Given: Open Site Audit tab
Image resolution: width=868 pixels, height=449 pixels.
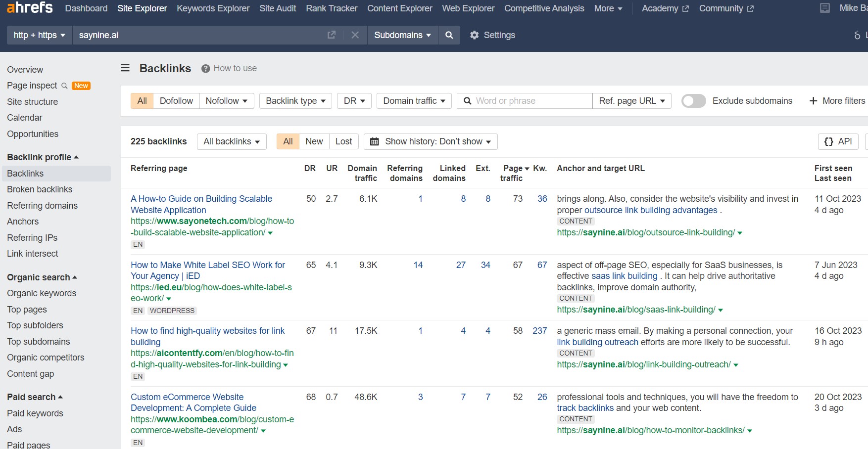Looking at the screenshot, I should pos(278,8).
